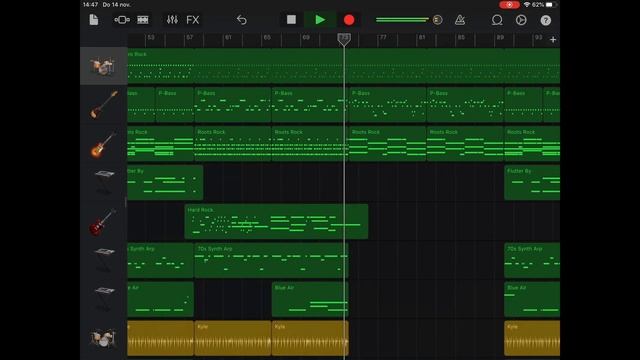Tap bar 61 on the ruler

[x=228, y=38]
